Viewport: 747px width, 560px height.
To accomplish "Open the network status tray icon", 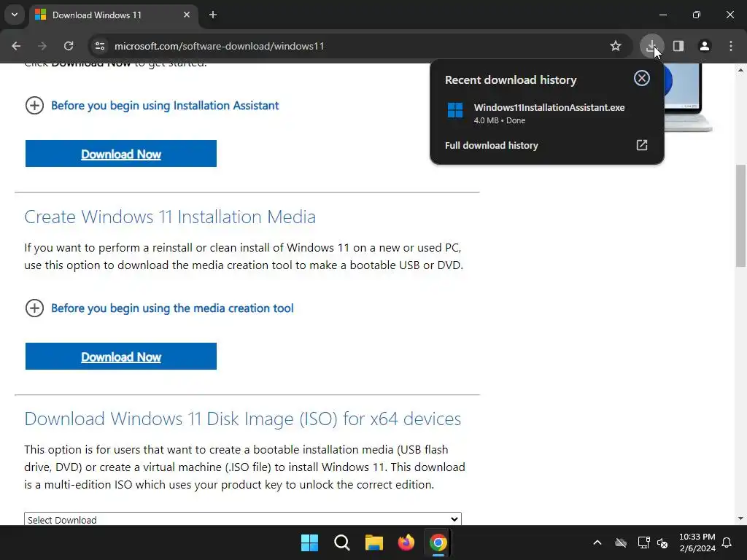I will (x=643, y=542).
